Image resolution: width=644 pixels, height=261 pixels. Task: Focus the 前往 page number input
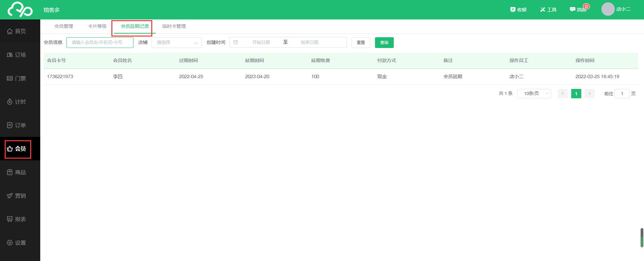coord(622,94)
